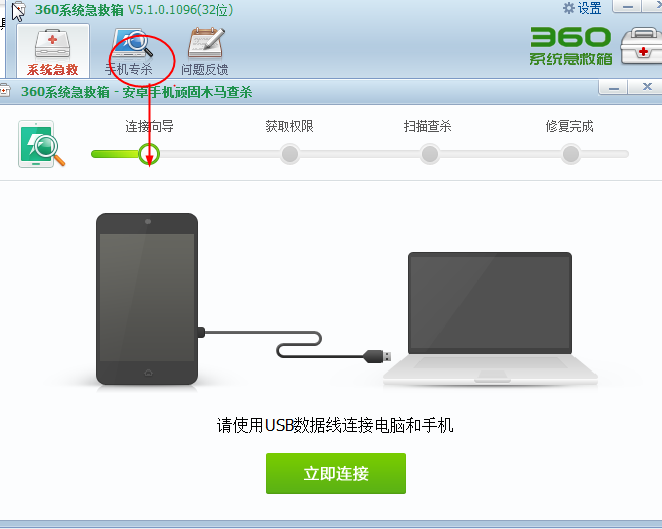The image size is (662, 529).
Task: Minimize the 安卓手机顽固木马查杀 dialog
Action: pyautogui.click(x=614, y=87)
